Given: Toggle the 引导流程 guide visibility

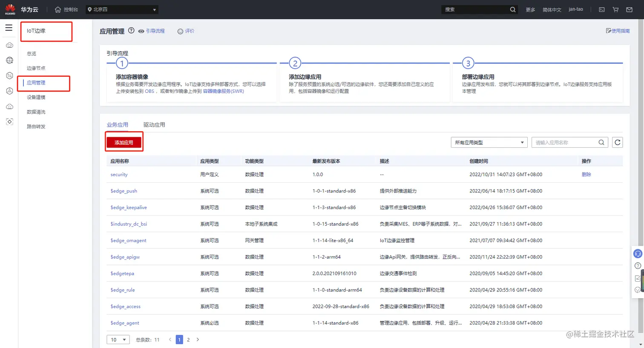Looking at the screenshot, I should (151, 31).
